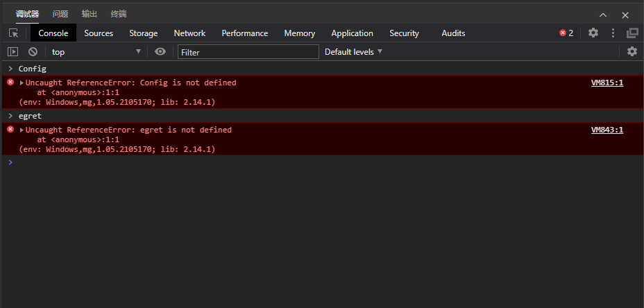Close the debugger panel with X
Viewport: 644px width, 308px height.
coord(625,15)
